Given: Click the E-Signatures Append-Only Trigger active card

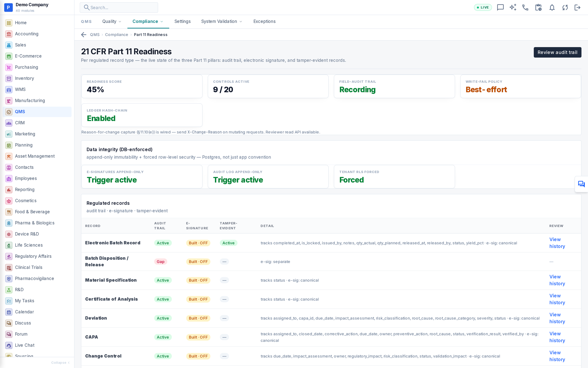Looking at the screenshot, I should pos(142,177).
